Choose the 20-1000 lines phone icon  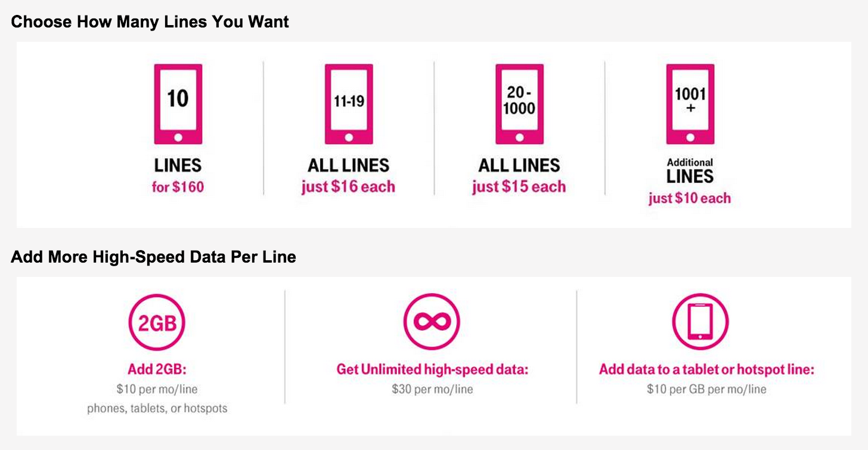(519, 104)
